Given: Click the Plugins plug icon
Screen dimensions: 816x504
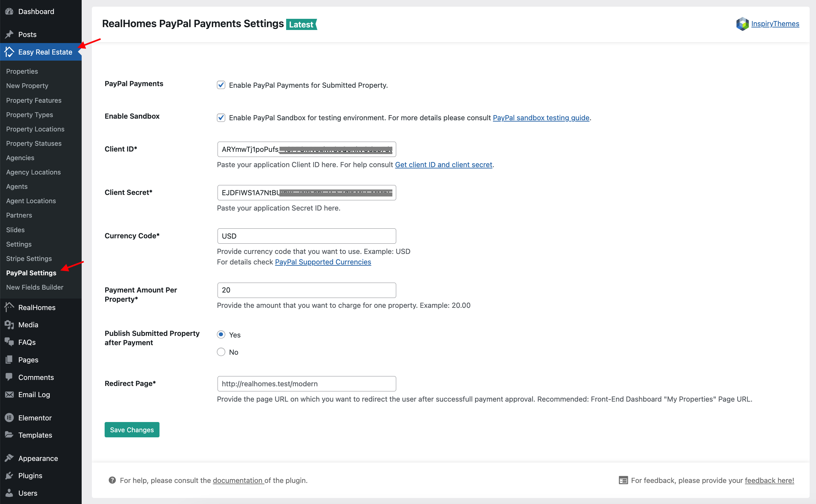Looking at the screenshot, I should (x=9, y=475).
